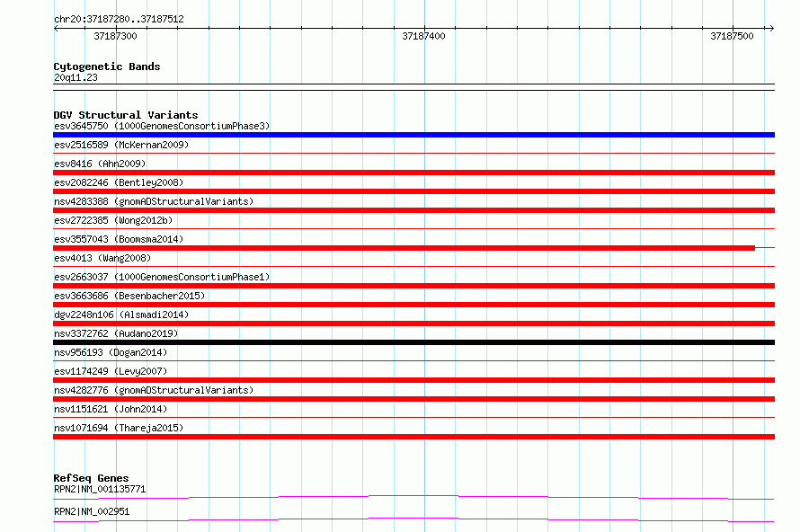Select nsv4283388 (gnomADStructuralVariants) label
The height and width of the screenshot is (532, 800).
154,201
